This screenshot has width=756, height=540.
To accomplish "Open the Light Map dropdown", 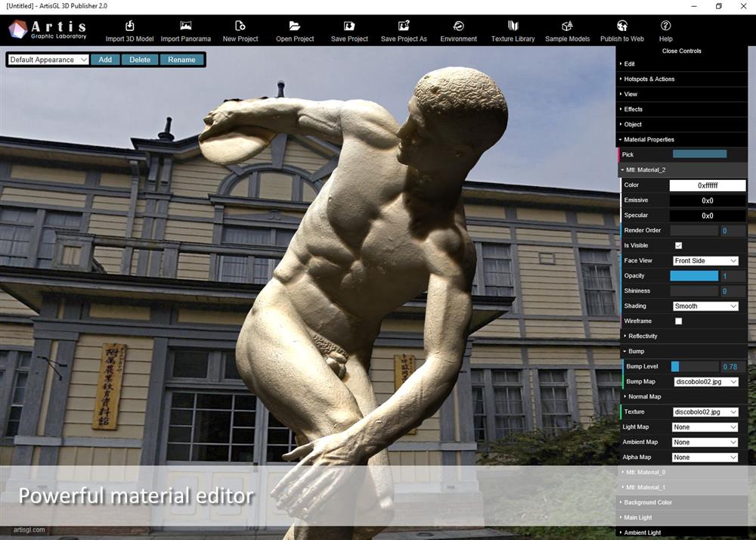I will point(705,427).
